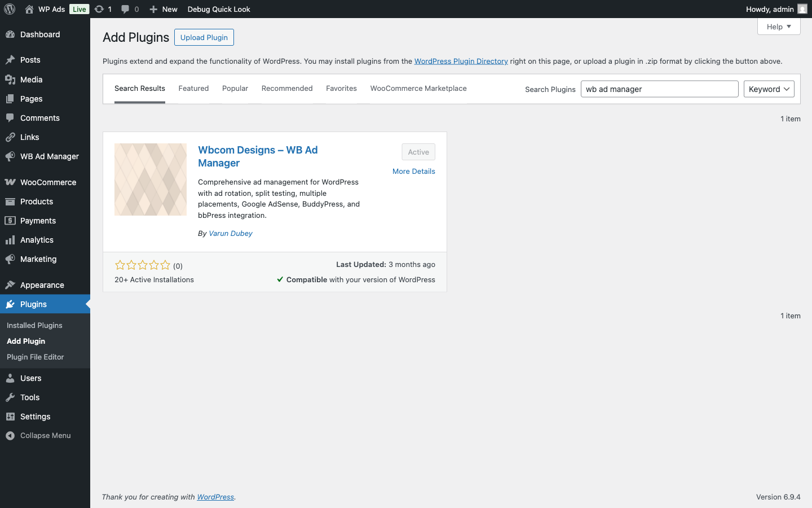Open the Wbcom Designs – WB Ad Manager title

coord(258,156)
